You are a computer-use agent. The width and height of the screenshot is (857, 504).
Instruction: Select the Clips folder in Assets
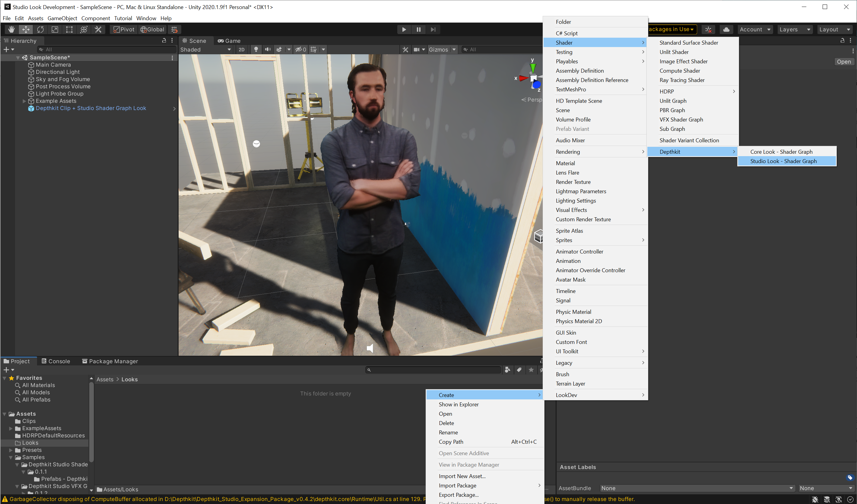[29, 421]
